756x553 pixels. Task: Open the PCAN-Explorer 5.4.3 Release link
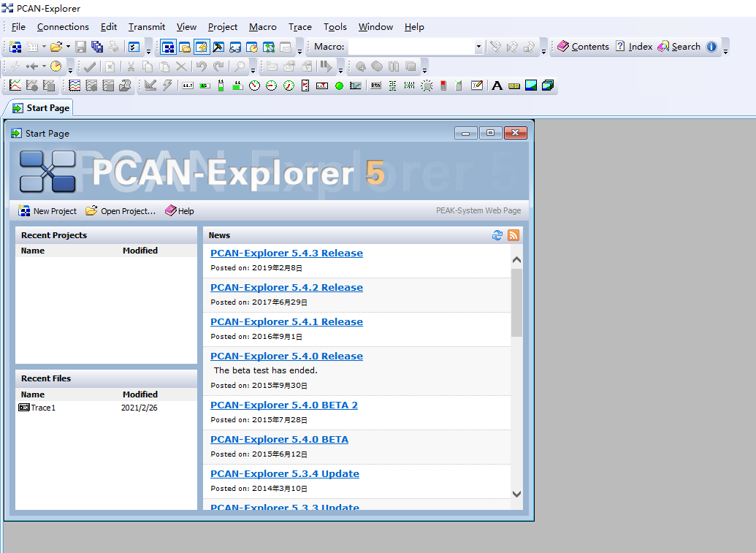(x=286, y=253)
